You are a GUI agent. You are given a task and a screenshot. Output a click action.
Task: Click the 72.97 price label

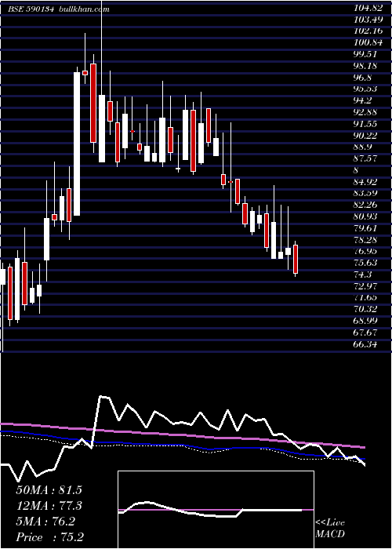365,286
